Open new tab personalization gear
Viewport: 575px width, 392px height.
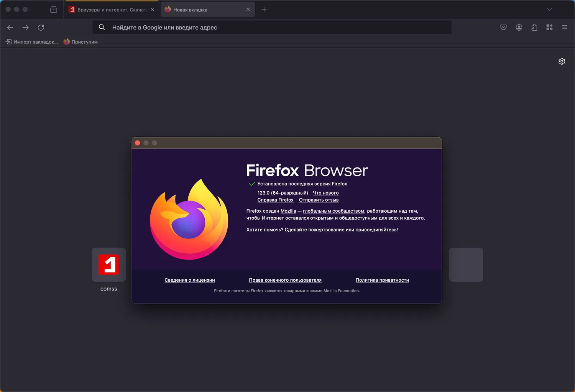point(562,61)
